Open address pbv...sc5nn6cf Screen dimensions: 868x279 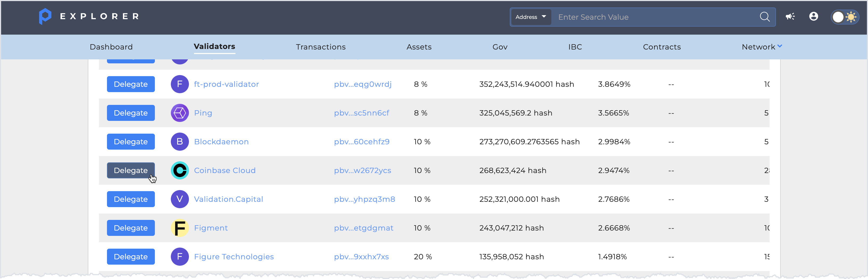coord(362,113)
